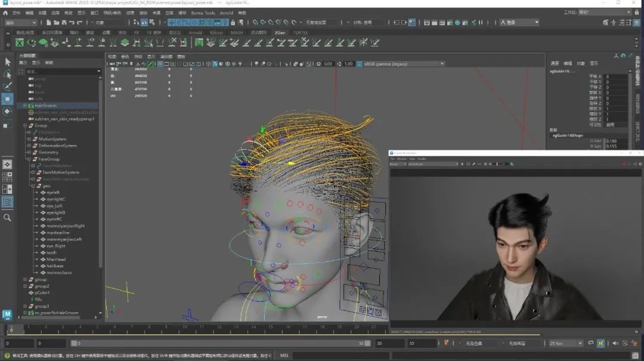Select the arrow Select tool
This screenshot has height=361, width=644.
coord(8,62)
